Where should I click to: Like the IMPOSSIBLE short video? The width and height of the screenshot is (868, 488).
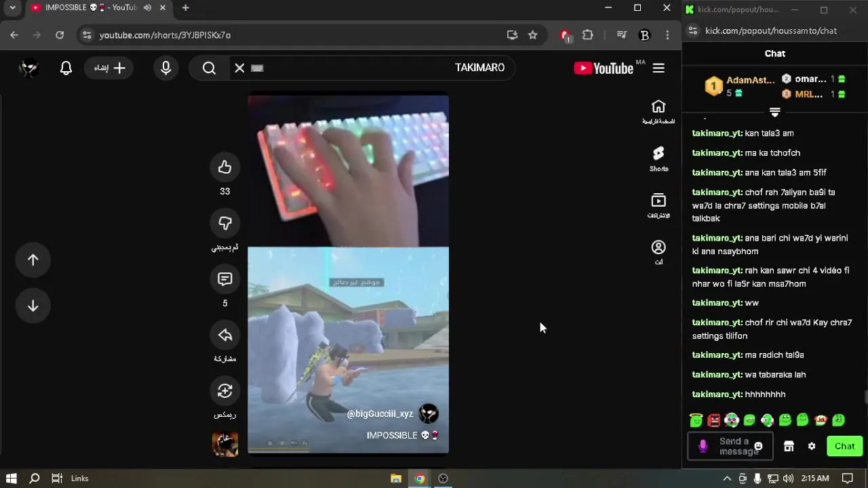click(x=225, y=167)
